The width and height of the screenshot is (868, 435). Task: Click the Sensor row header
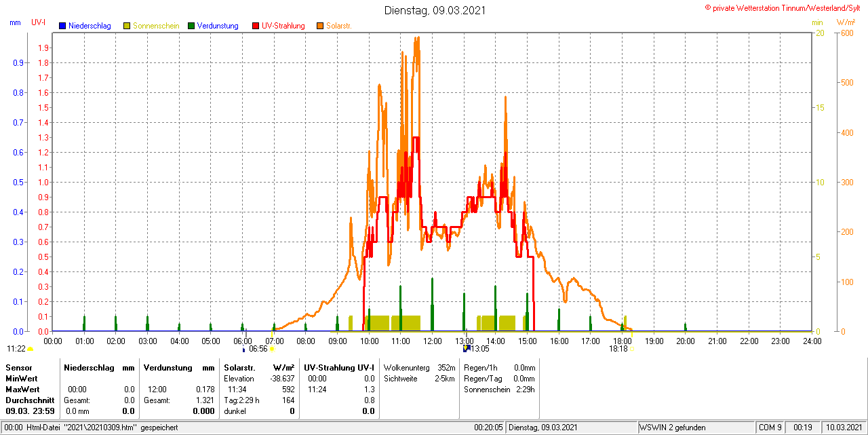[x=19, y=367]
